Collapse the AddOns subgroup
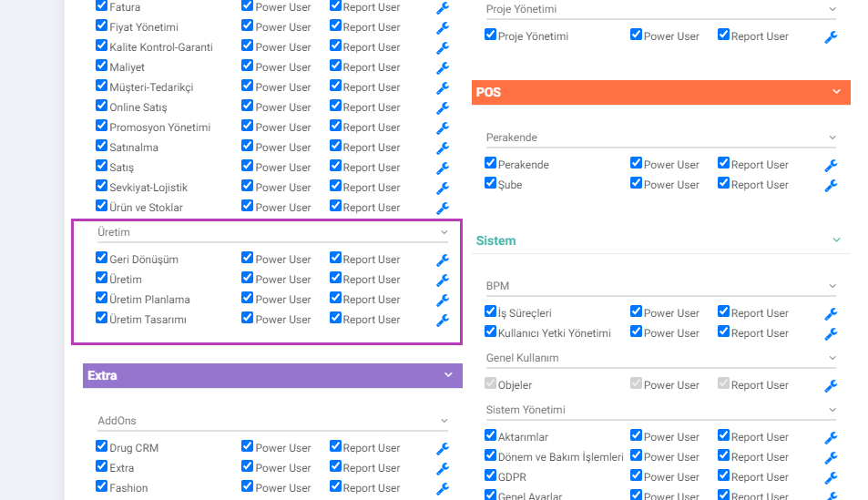The width and height of the screenshot is (868, 500). [444, 421]
